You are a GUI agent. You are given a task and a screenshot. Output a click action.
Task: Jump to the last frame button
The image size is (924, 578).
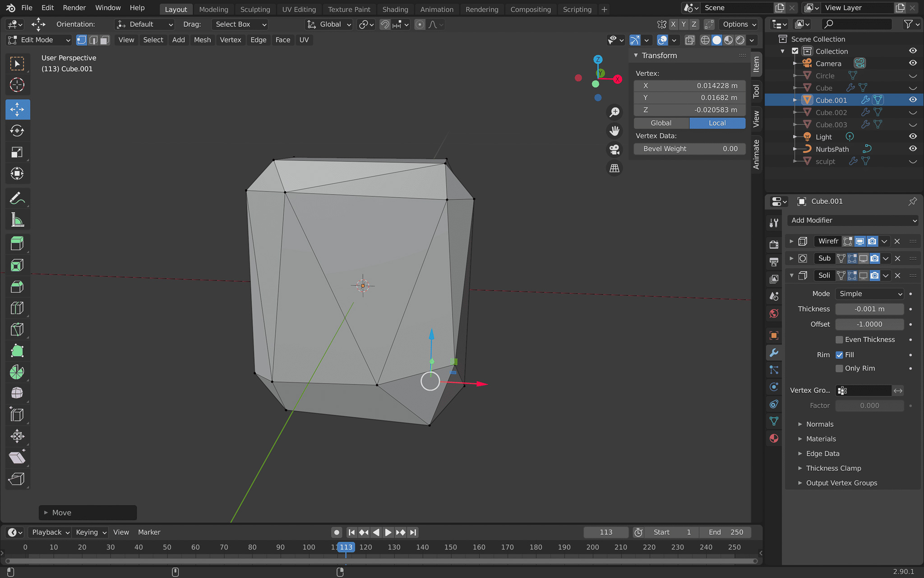pyautogui.click(x=413, y=532)
